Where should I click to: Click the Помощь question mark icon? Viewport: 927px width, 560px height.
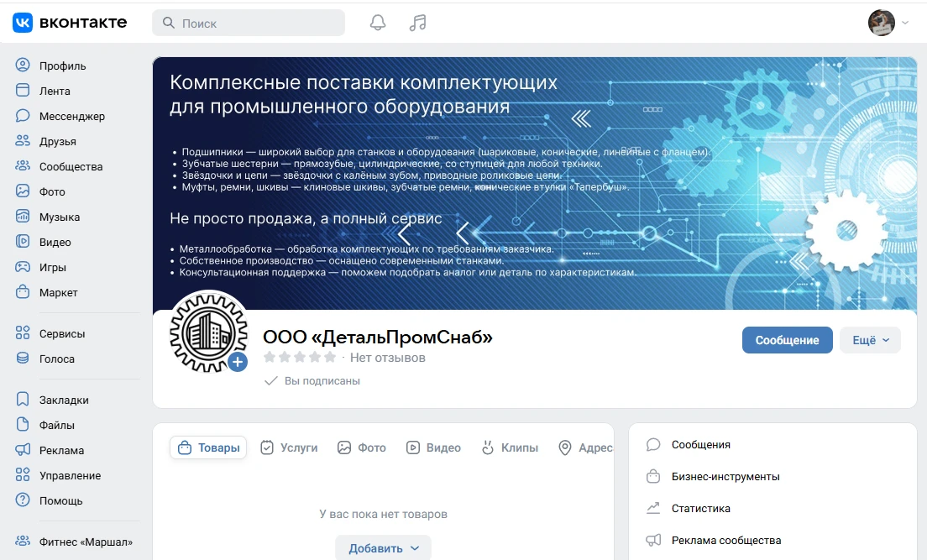point(23,500)
